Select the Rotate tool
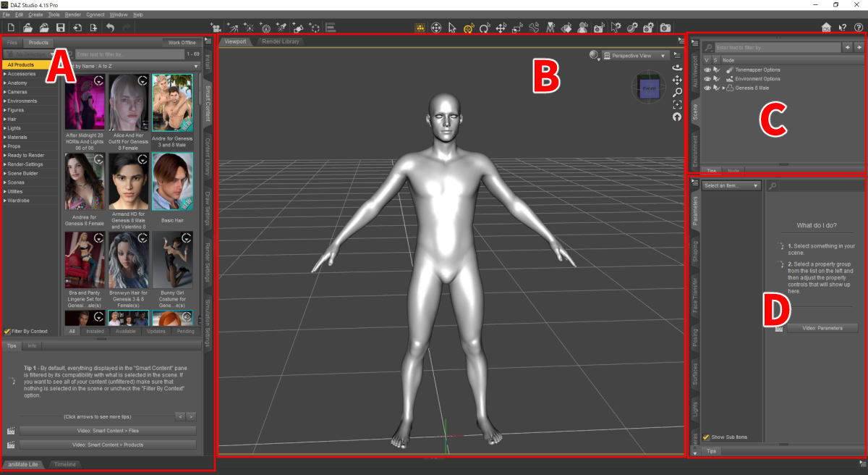The image size is (868, 475). 485,28
